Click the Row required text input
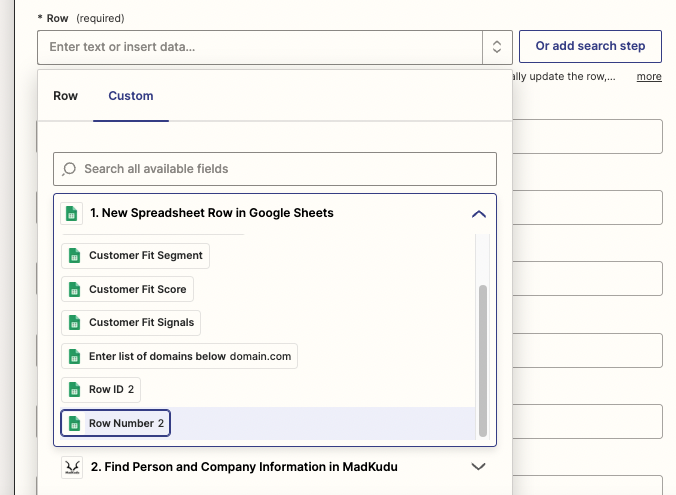 click(x=260, y=47)
